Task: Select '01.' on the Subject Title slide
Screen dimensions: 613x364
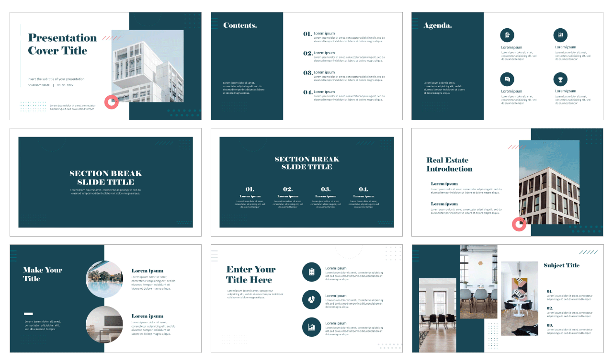Action: (x=550, y=291)
